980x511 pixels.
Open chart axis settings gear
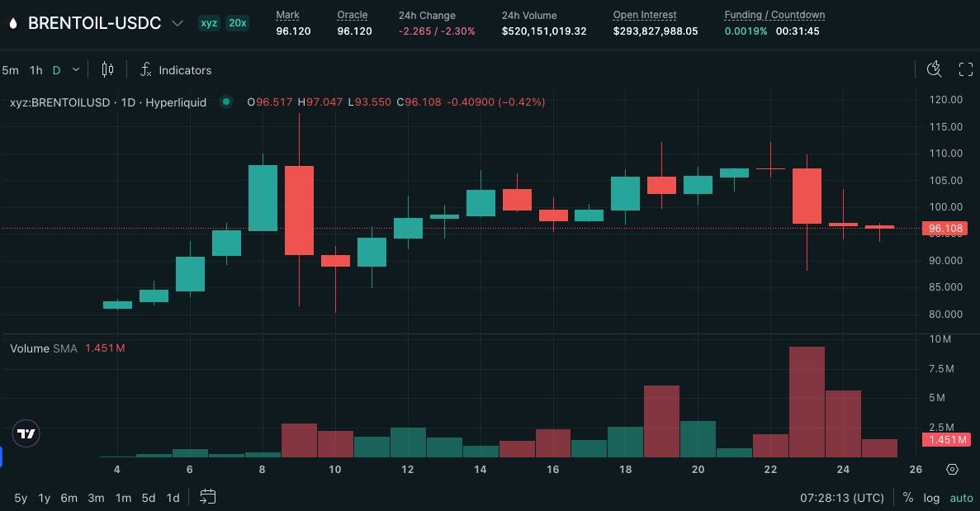click(952, 469)
